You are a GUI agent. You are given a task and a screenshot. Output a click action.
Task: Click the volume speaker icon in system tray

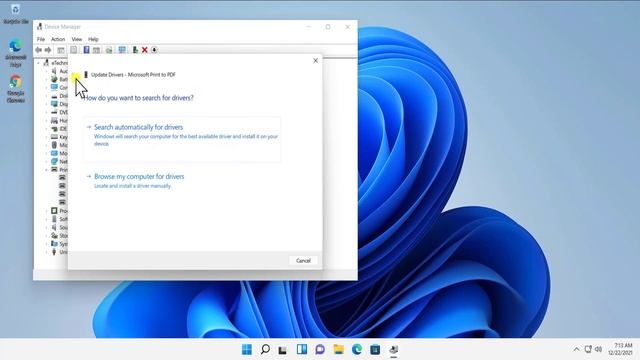pos(598,349)
